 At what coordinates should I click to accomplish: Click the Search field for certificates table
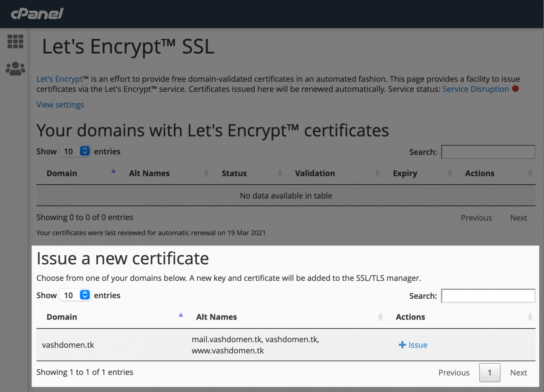coord(488,152)
